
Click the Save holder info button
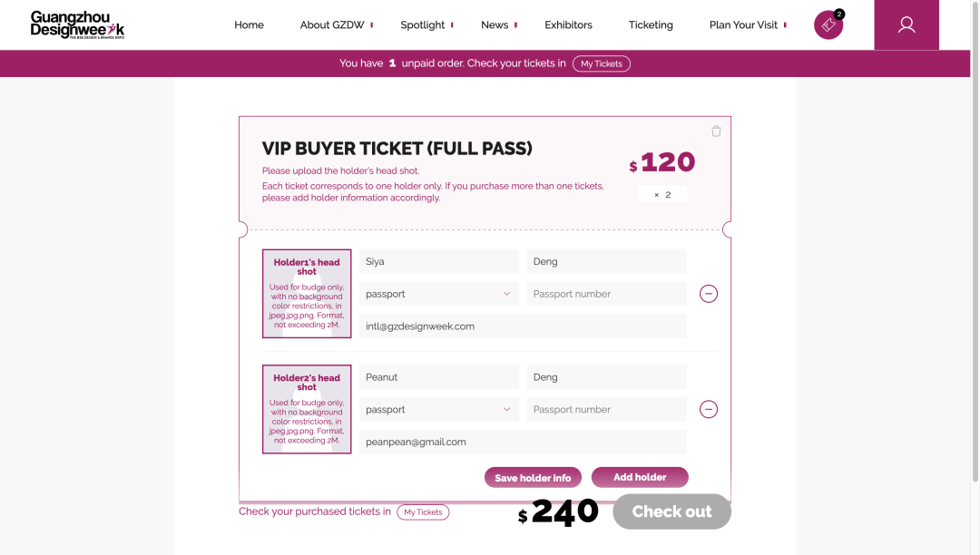tap(533, 478)
